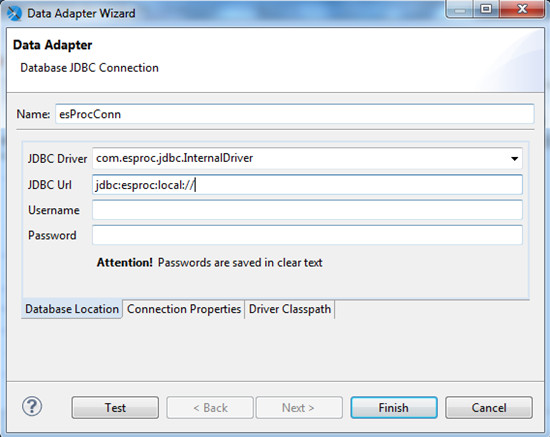Open the Driver Classpath tab
This screenshot has width=550, height=437.
click(x=290, y=309)
